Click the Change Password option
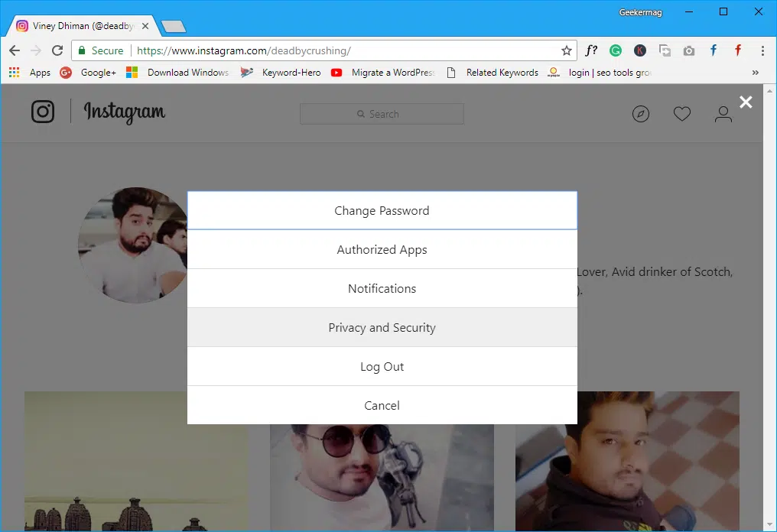 point(382,210)
